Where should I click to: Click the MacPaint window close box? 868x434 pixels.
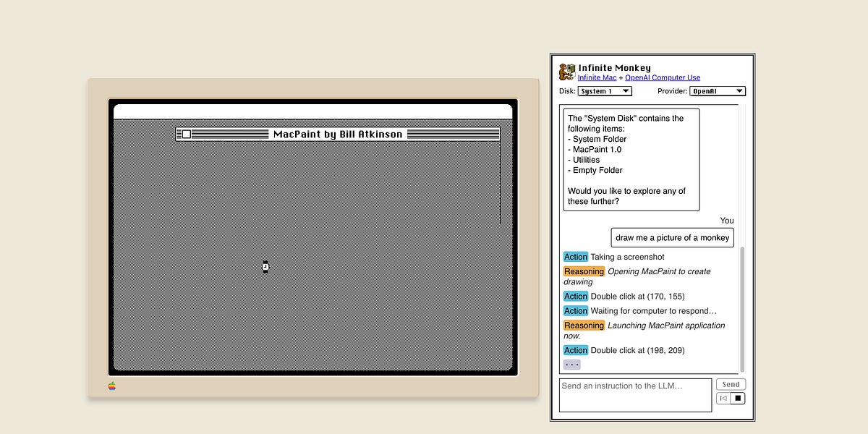[186, 135]
